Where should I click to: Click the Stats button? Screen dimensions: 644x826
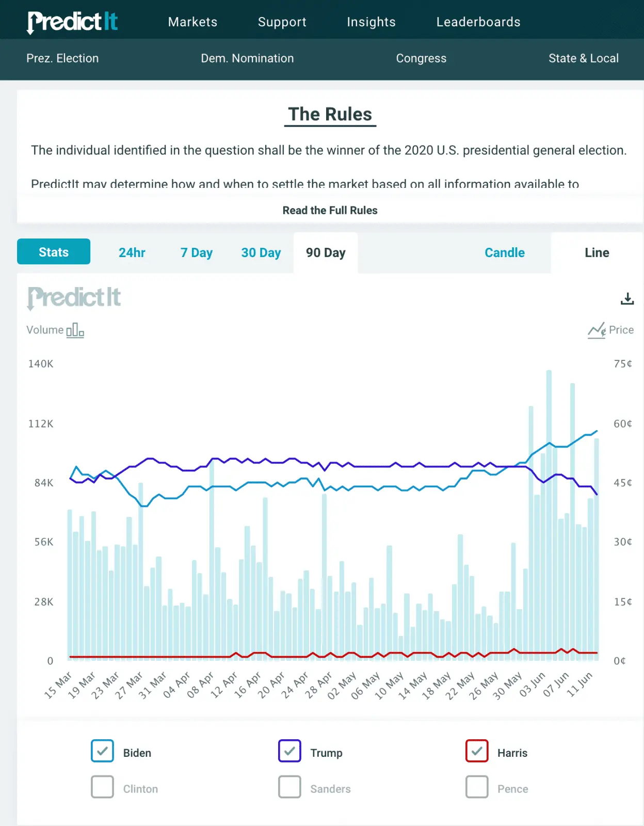coord(54,252)
